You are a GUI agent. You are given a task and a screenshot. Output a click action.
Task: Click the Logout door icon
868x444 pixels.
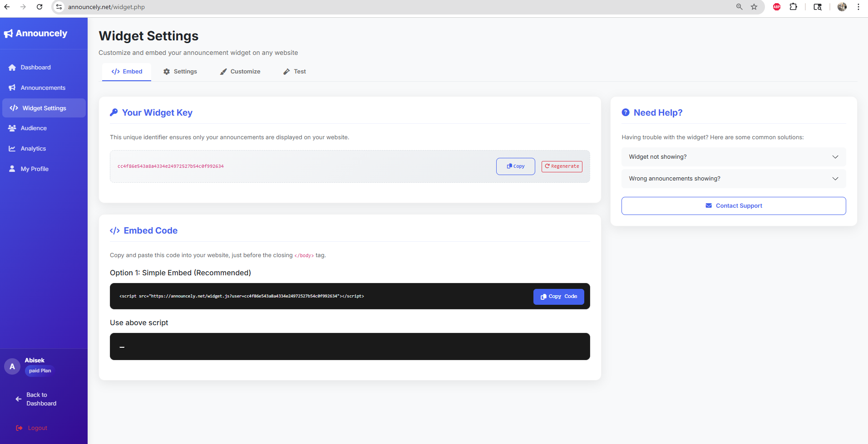tap(19, 428)
